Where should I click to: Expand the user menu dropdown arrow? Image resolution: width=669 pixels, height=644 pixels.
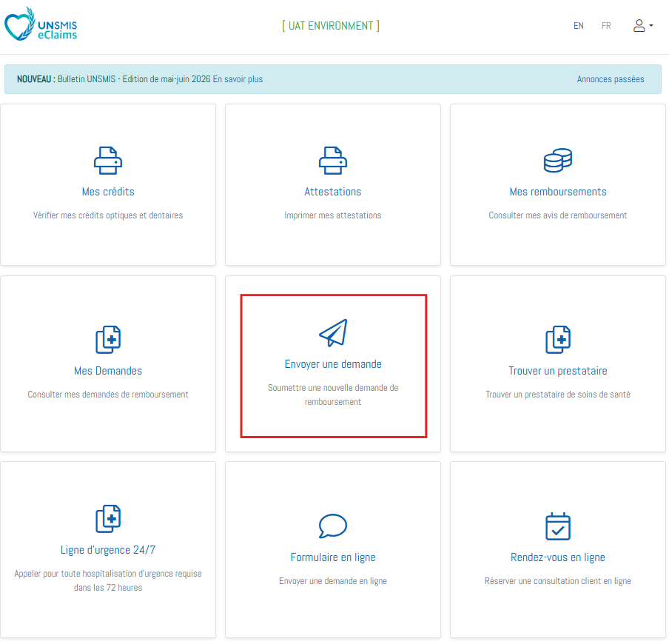(x=651, y=26)
